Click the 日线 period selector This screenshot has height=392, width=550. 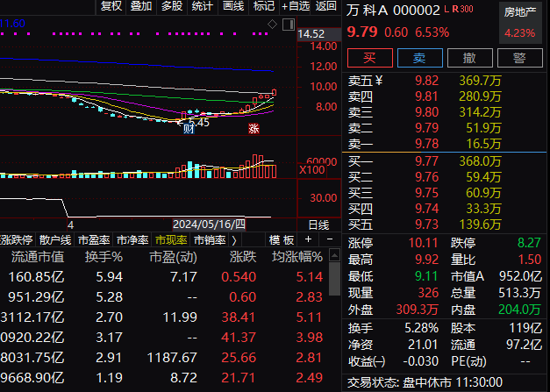point(318,225)
